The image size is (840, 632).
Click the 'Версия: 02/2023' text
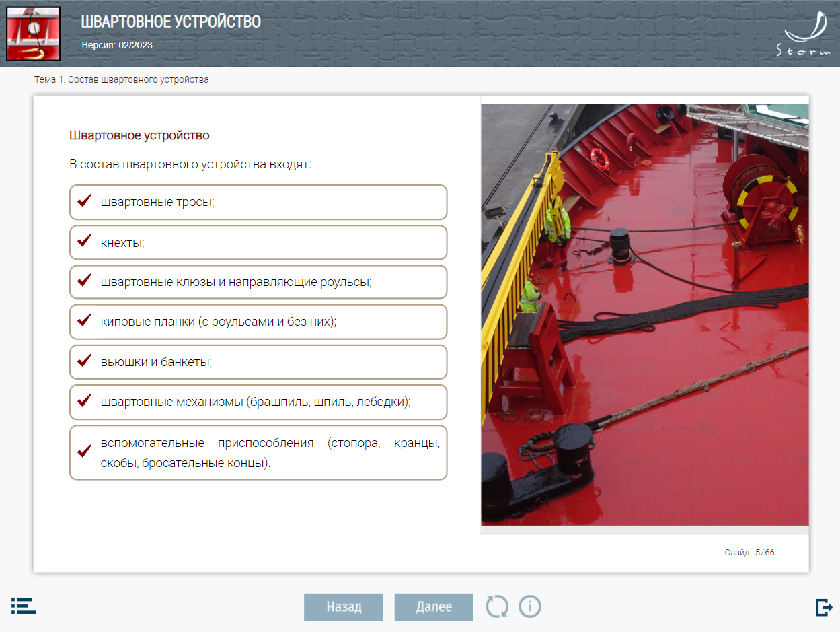pos(117,46)
